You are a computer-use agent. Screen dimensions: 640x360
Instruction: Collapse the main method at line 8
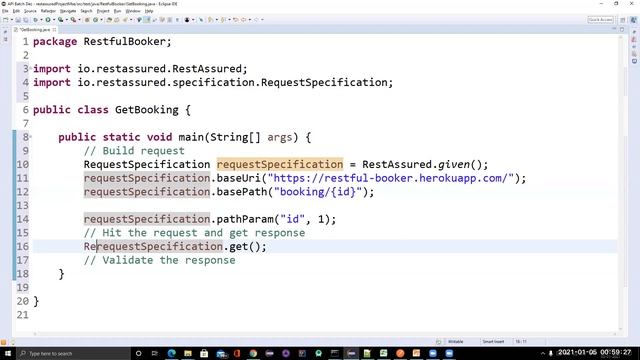[31, 136]
